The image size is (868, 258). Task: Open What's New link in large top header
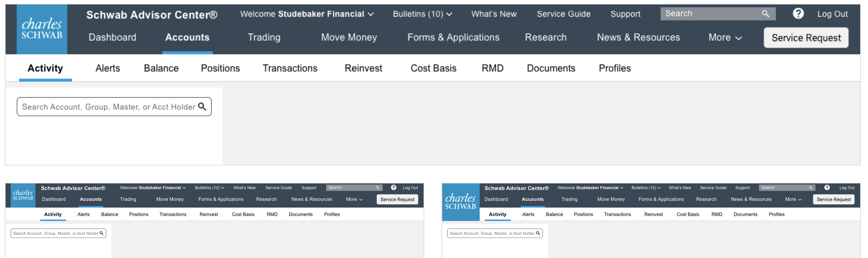click(x=494, y=14)
